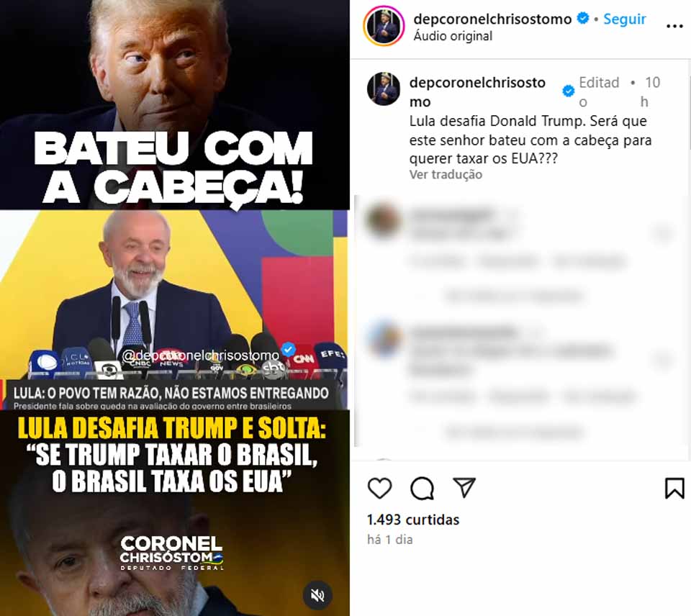Open comment bubble icon
The width and height of the screenshot is (691, 616).
coord(423,488)
